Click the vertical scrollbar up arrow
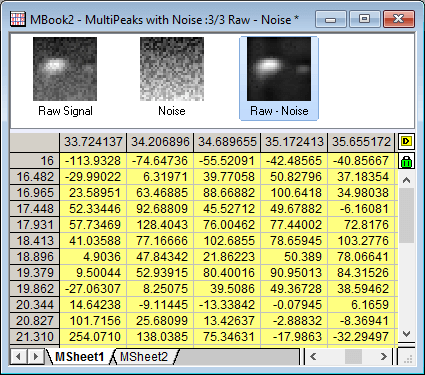425x375 pixels. click(x=406, y=180)
